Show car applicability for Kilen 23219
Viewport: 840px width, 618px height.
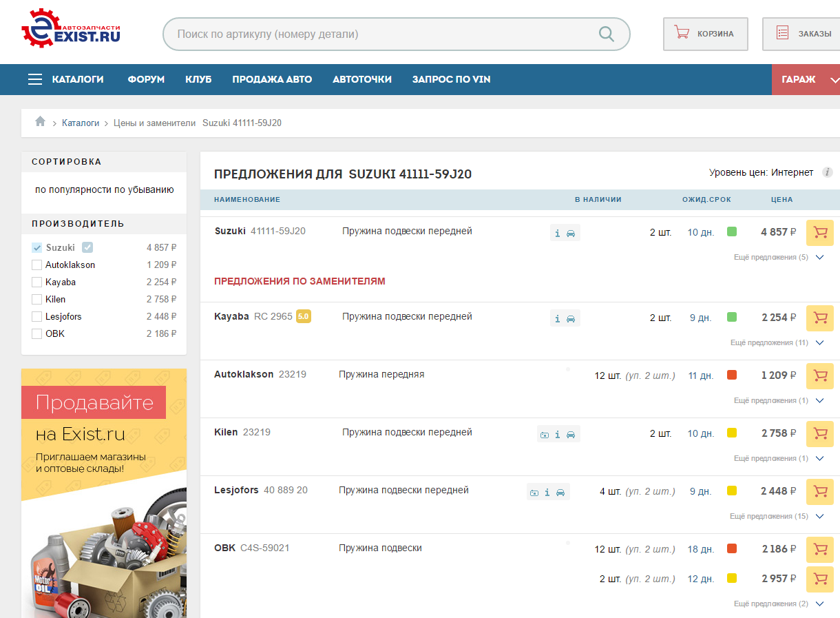tap(571, 434)
